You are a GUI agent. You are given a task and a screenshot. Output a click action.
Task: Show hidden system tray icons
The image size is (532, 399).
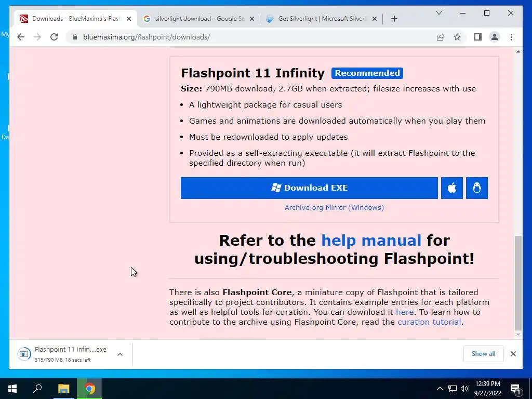pos(440,389)
